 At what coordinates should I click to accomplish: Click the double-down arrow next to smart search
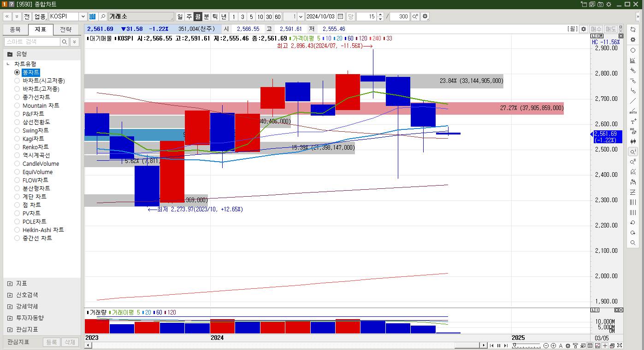point(74,41)
